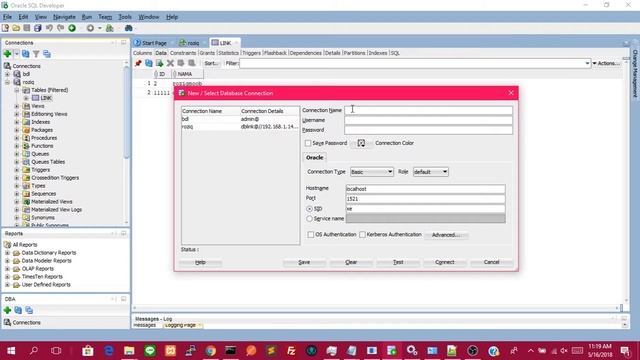Image resolution: width=640 pixels, height=360 pixels.
Task: Open the Connection Type dropdown
Action: click(x=372, y=172)
